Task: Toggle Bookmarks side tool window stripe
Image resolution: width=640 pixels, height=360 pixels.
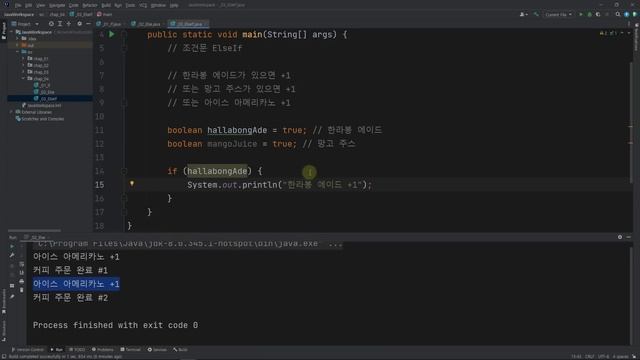Action: coord(4,300)
